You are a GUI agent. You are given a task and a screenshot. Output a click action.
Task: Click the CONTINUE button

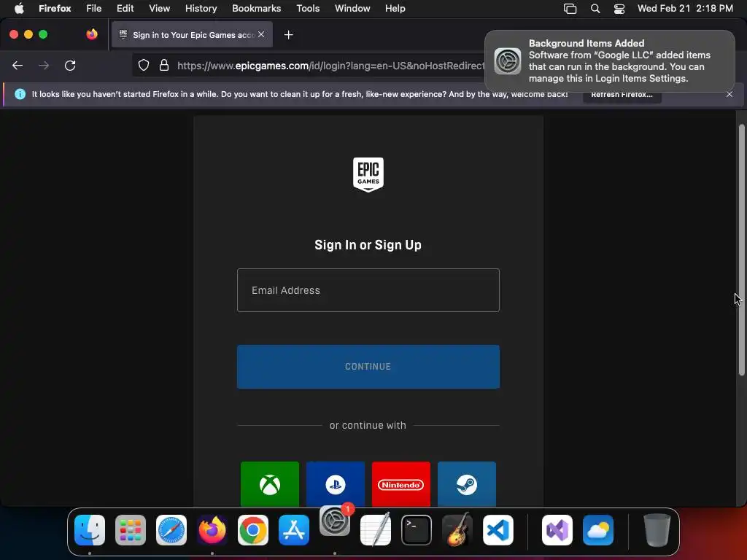368,366
